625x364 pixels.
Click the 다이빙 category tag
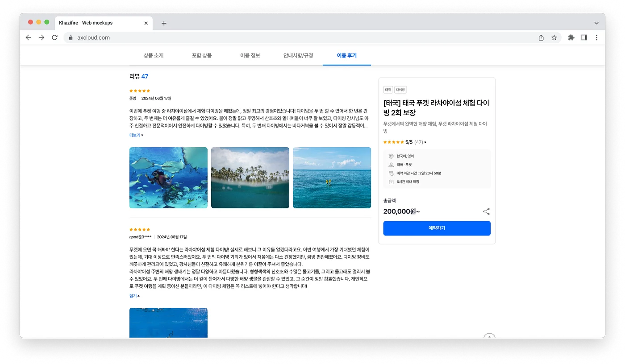coord(400,90)
